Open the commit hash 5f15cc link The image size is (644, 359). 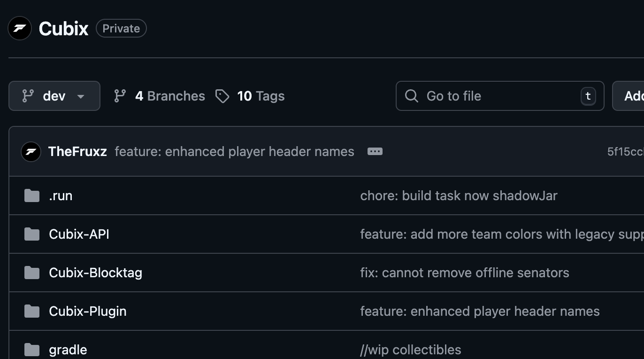(625, 152)
